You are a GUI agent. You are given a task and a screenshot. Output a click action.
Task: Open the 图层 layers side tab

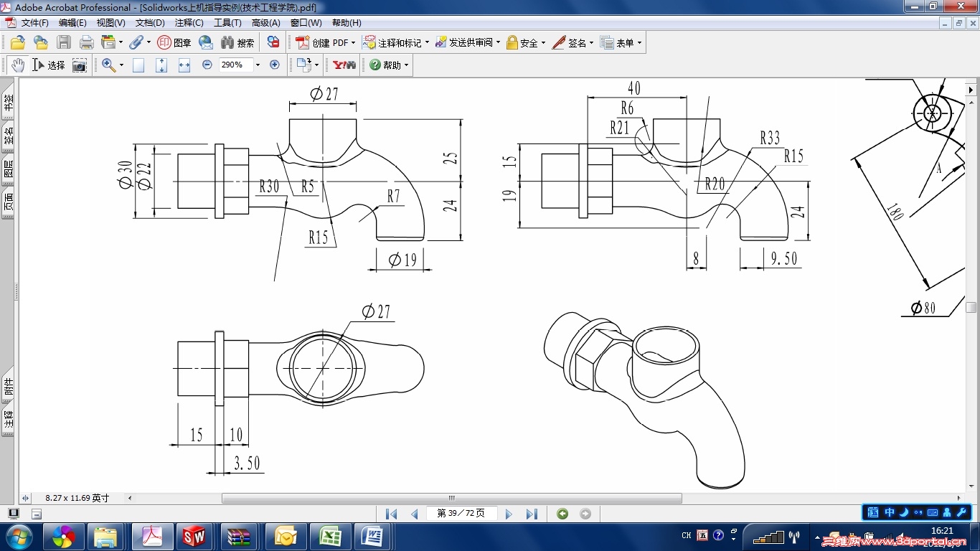click(9, 169)
